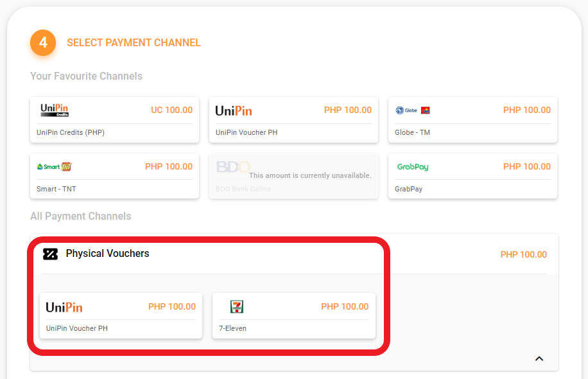
Task: Click the Globe TM logo
Action: click(413, 110)
